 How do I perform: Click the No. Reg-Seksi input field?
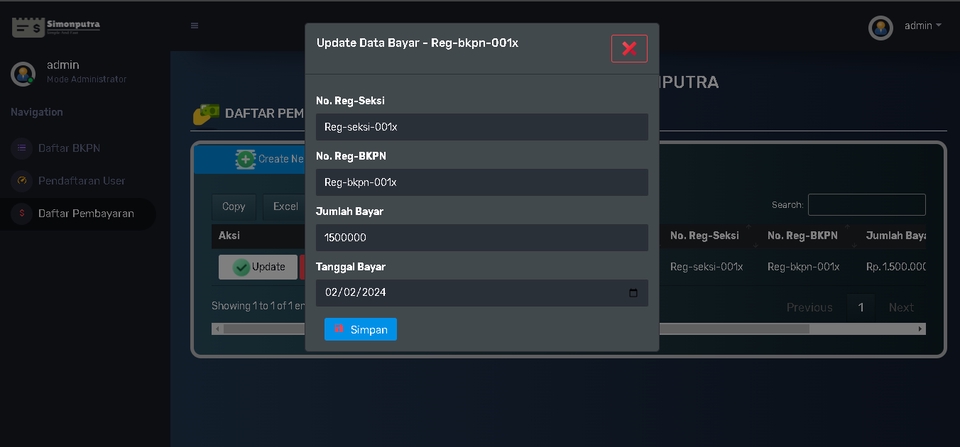[482, 127]
